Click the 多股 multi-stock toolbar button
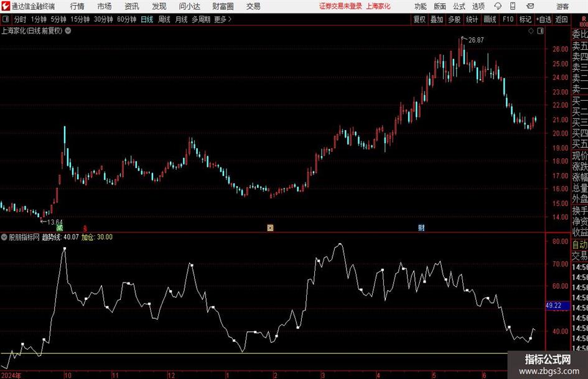588x379 pixels. [x=454, y=19]
